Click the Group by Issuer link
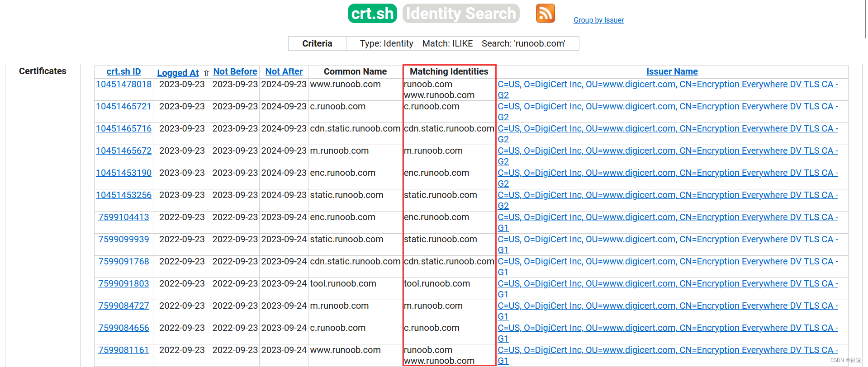868x367 pixels. pyautogui.click(x=598, y=20)
